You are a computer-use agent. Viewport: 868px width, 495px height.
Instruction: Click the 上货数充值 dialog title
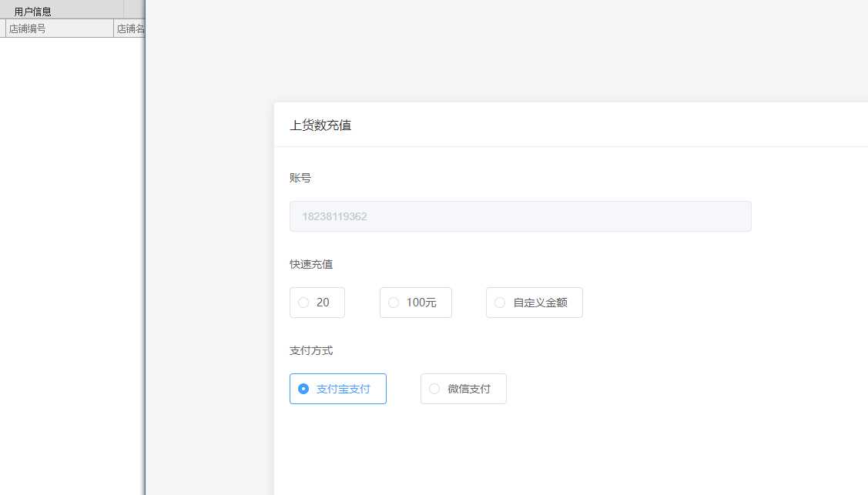[320, 125]
